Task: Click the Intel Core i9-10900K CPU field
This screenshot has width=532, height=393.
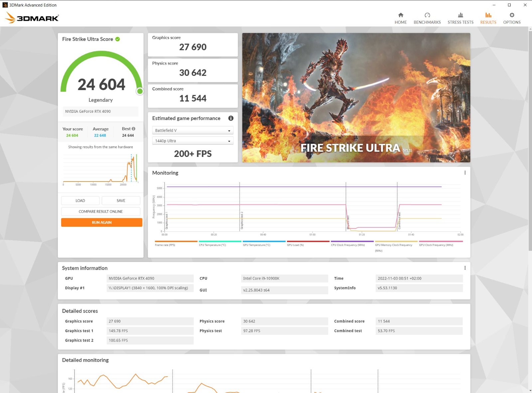Action: pyautogui.click(x=285, y=278)
